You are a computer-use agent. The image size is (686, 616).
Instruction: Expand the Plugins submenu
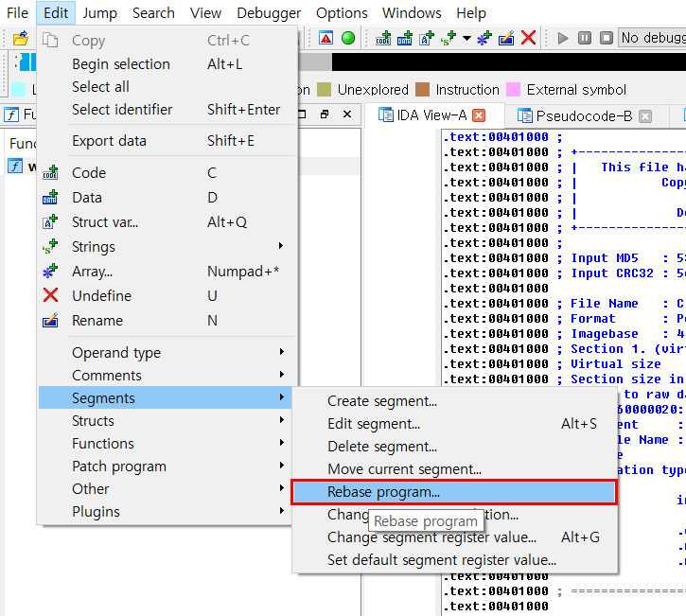point(167,511)
